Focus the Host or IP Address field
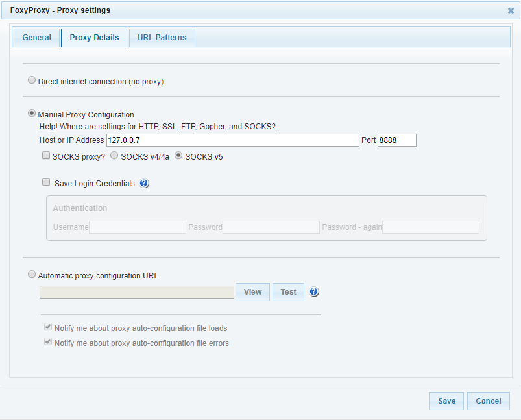The width and height of the screenshot is (521, 420). point(232,140)
